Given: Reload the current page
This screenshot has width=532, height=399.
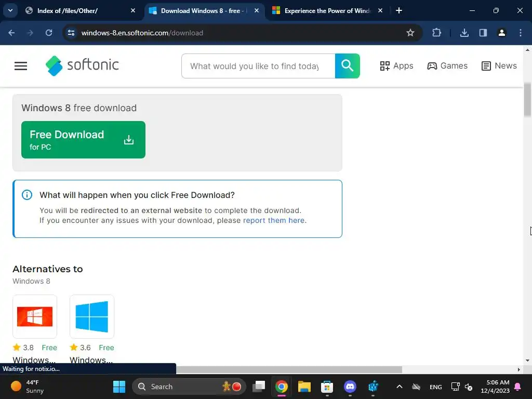Looking at the screenshot, I should coord(49,33).
